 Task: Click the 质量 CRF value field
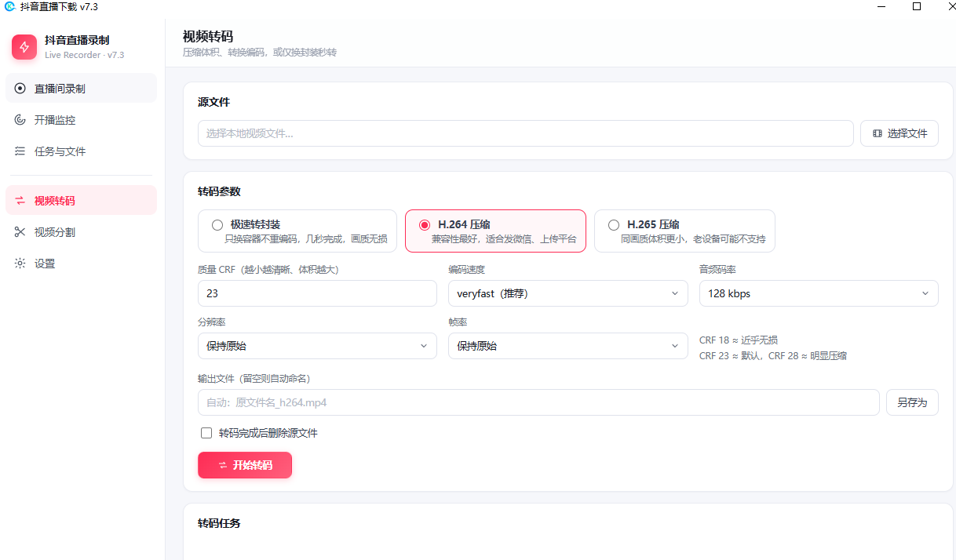317,293
